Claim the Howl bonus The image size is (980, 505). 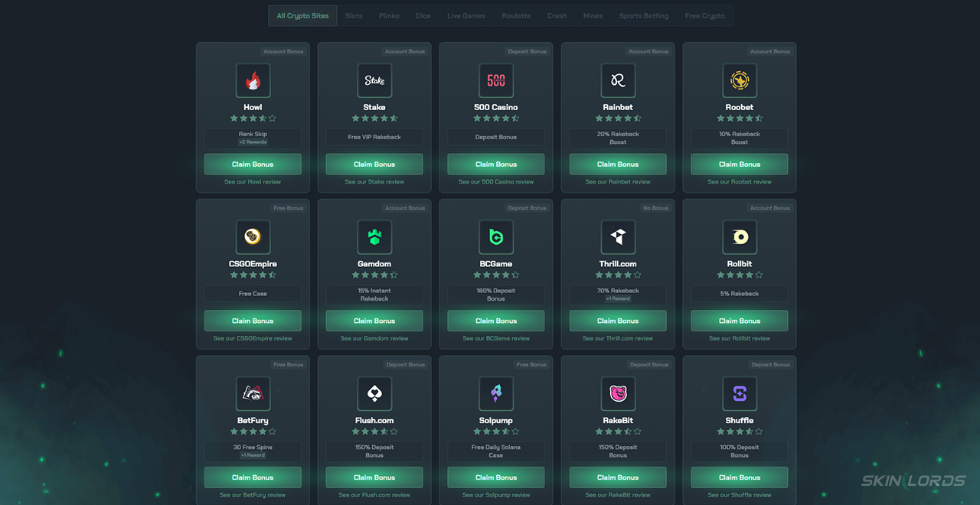pyautogui.click(x=253, y=164)
